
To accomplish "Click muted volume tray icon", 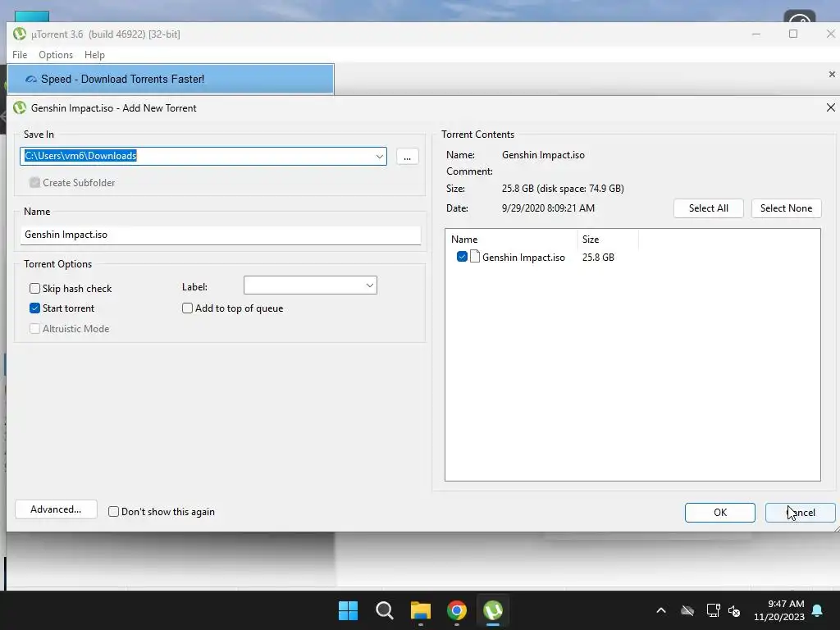I will [734, 610].
